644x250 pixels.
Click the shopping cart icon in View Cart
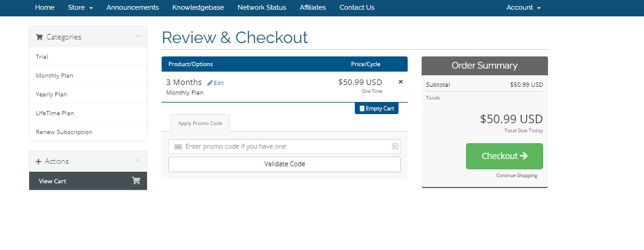[x=136, y=181]
